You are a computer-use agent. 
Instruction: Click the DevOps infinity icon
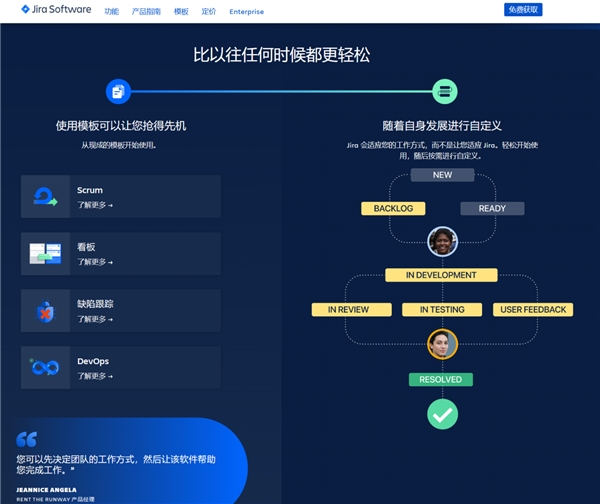45,368
